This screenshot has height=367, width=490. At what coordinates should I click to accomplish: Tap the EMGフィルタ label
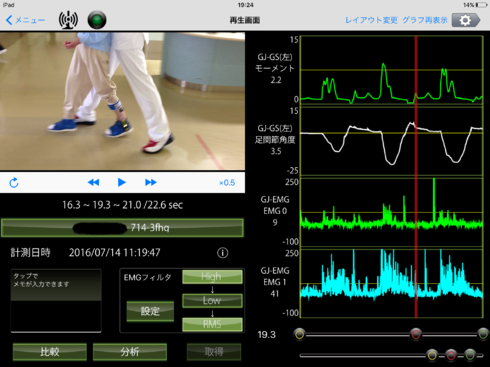[x=147, y=277]
